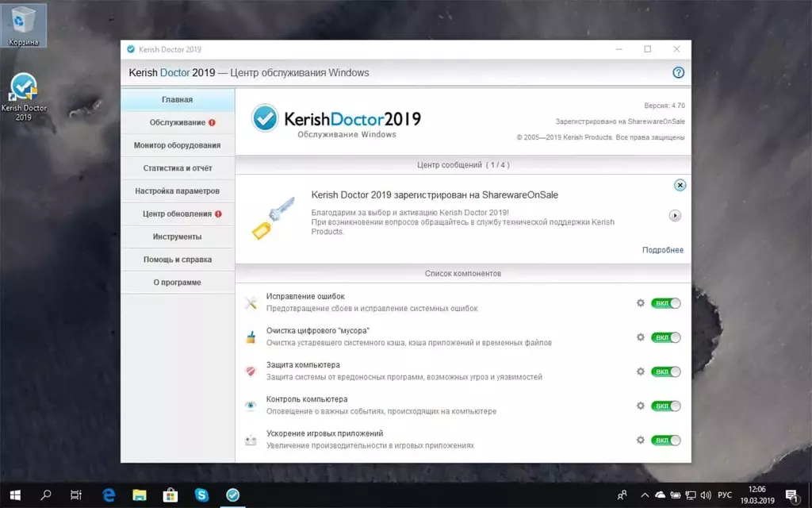The height and width of the screenshot is (508, 812).
Task: Open Центр обновления section
Action: pyautogui.click(x=178, y=214)
